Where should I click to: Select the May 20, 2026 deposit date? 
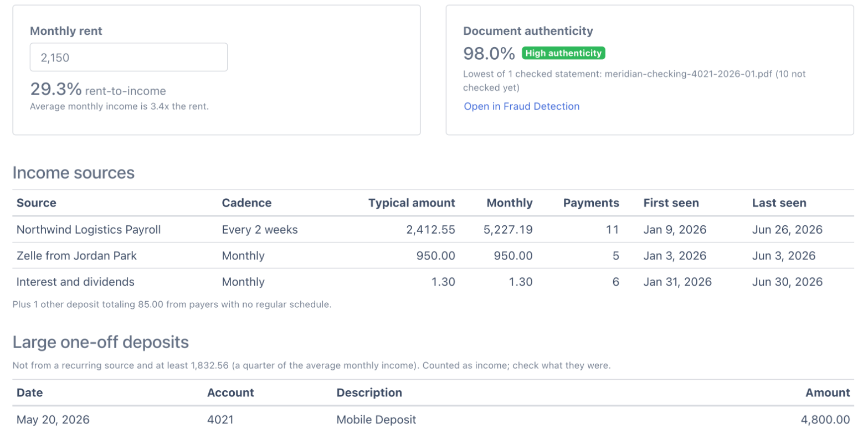coord(53,420)
